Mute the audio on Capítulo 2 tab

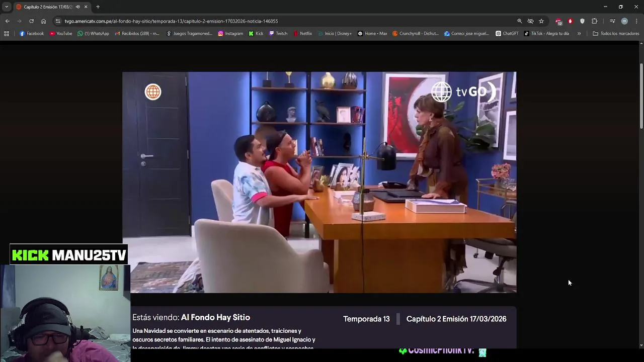(x=77, y=7)
